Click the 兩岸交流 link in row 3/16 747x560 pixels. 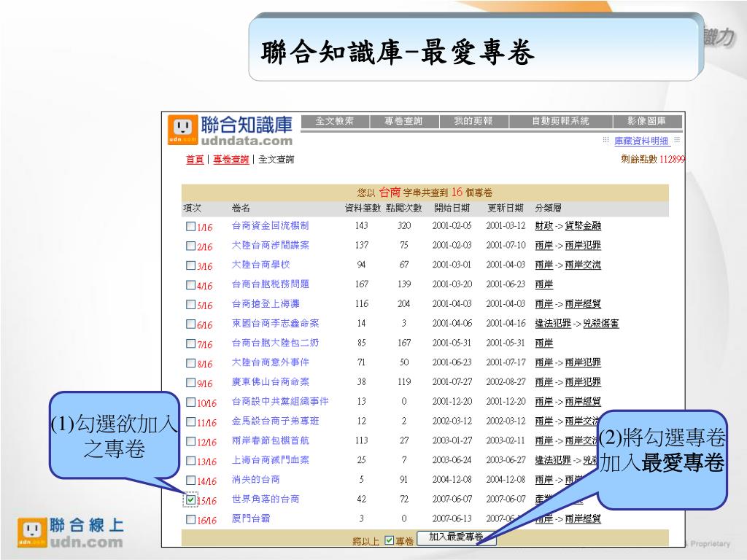(x=583, y=265)
